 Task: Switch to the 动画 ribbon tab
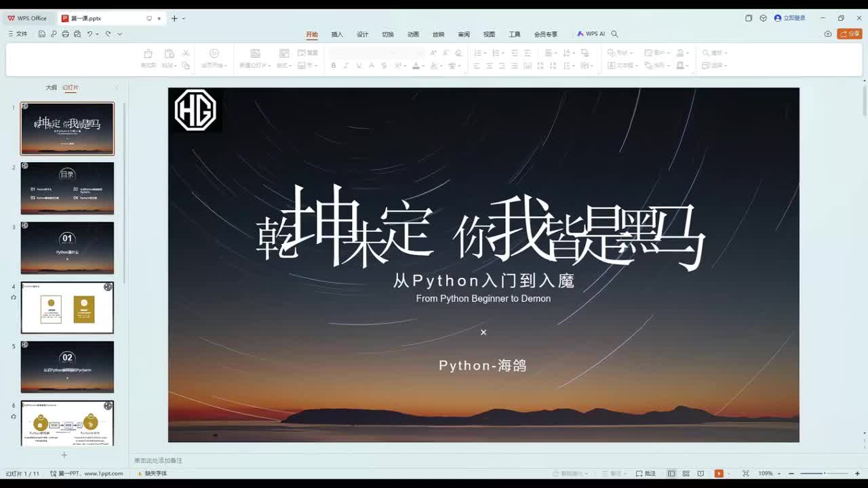413,34
